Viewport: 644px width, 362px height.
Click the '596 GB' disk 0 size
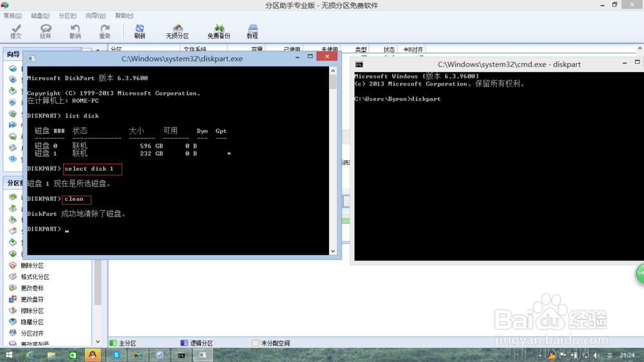click(151, 146)
